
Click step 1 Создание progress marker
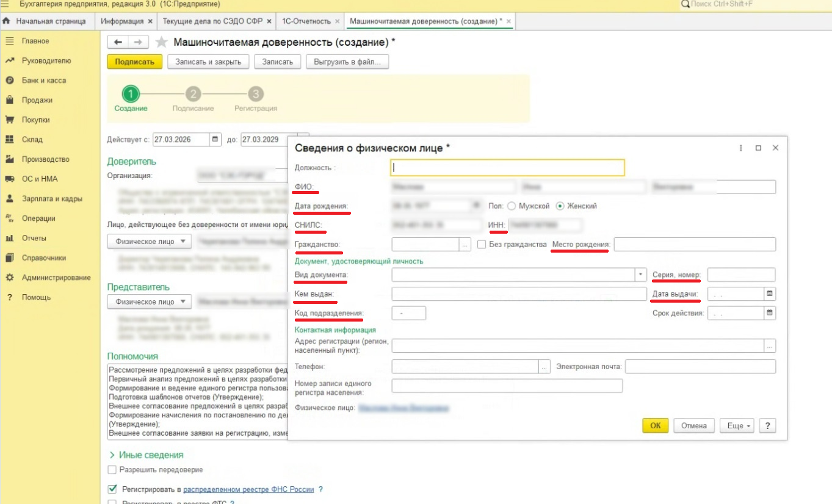(131, 94)
